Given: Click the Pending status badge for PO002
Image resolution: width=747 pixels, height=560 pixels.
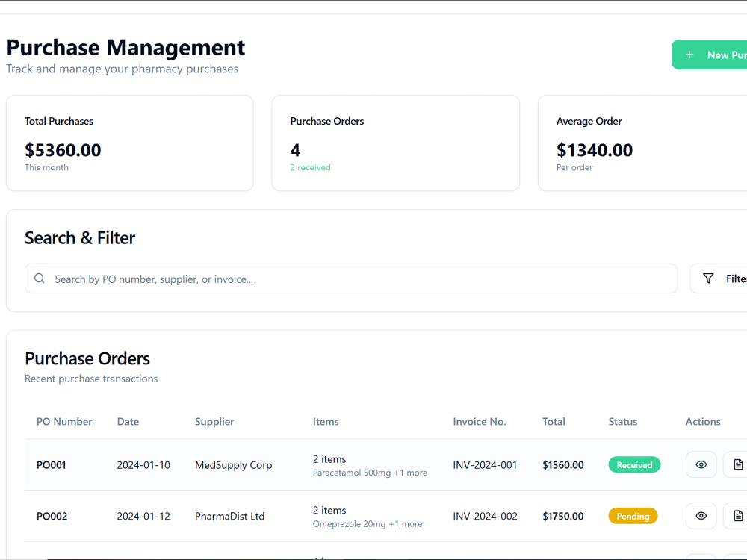Looking at the screenshot, I should point(633,516).
